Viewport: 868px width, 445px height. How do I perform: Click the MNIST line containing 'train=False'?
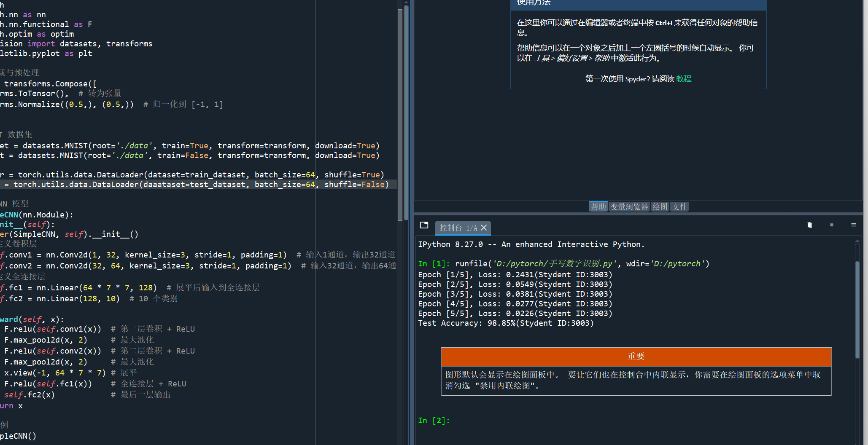click(x=190, y=155)
